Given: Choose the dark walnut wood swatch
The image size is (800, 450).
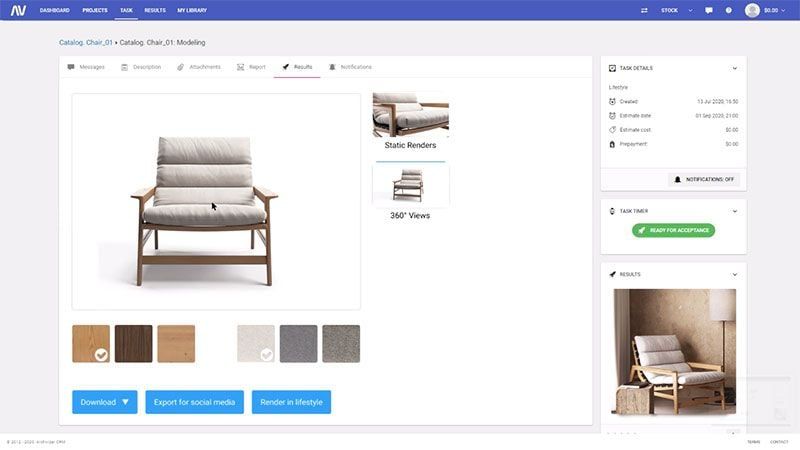Looking at the screenshot, I should pyautogui.click(x=133, y=343).
